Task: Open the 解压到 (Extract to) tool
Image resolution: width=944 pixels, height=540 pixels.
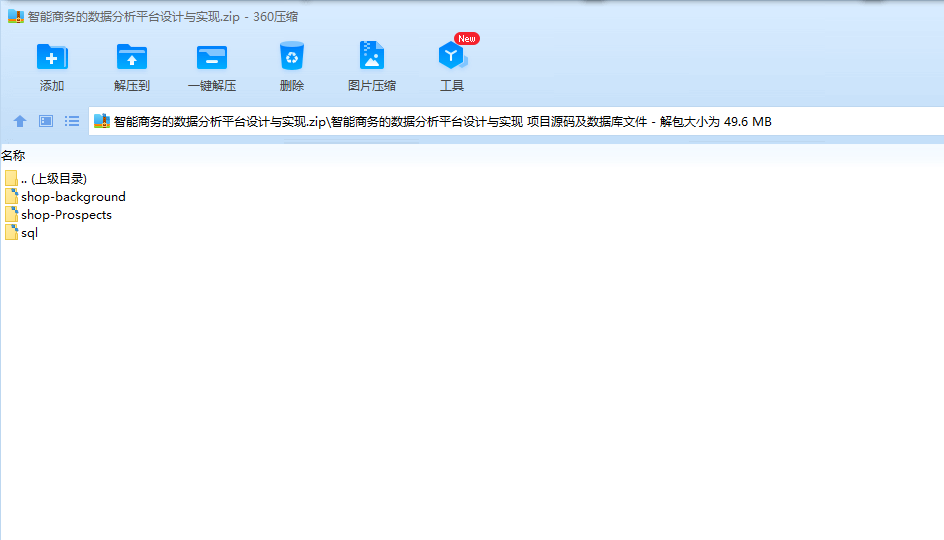Action: 131,67
